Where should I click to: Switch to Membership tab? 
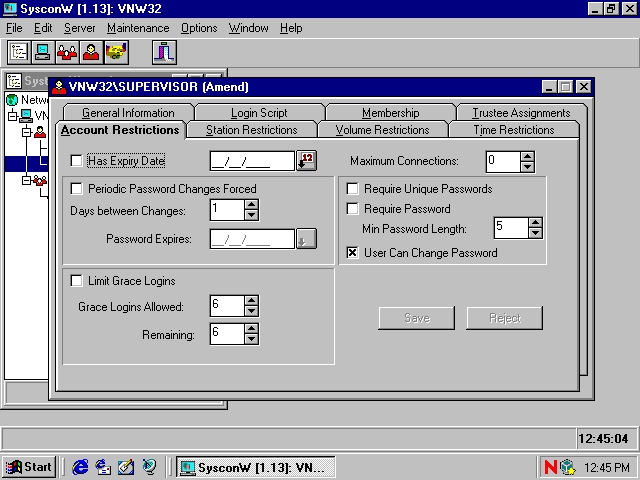point(391,113)
